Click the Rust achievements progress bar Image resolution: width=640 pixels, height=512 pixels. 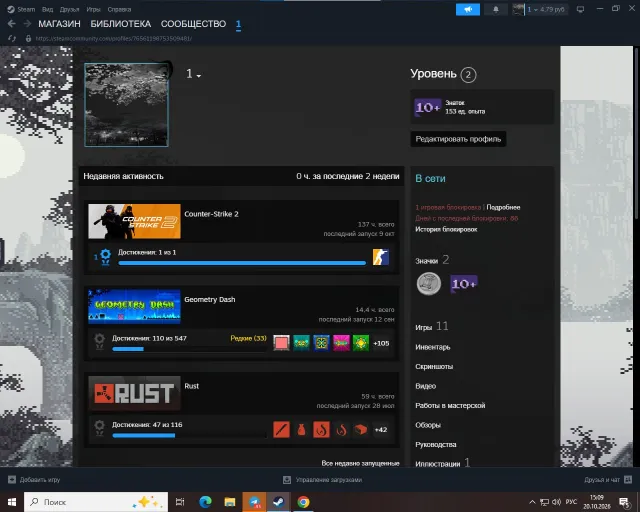(189, 435)
